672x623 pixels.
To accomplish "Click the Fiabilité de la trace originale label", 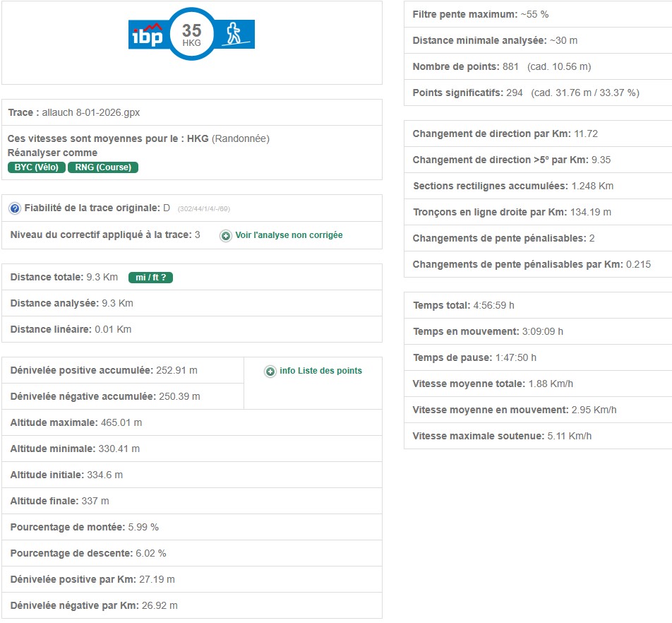I will (92, 208).
